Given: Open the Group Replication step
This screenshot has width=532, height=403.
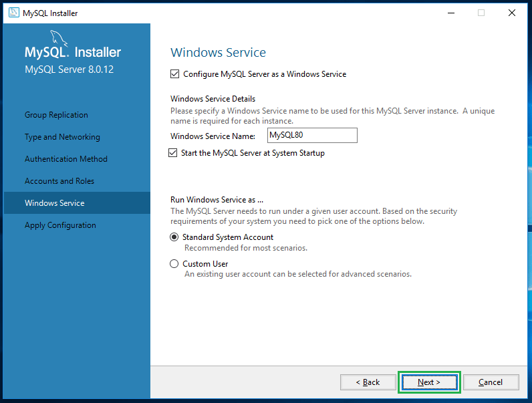Looking at the screenshot, I should click(56, 115).
